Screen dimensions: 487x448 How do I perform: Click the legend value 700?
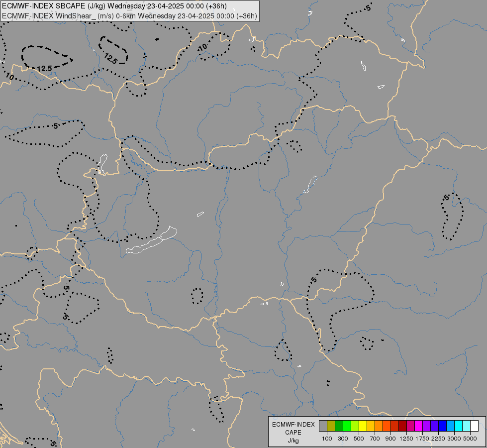375,439
